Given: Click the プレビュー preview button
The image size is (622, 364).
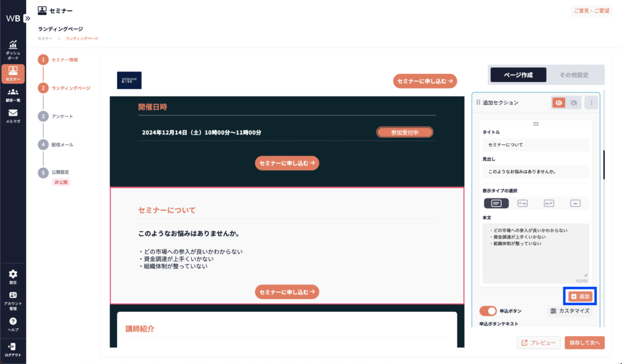Looking at the screenshot, I should [x=538, y=343].
